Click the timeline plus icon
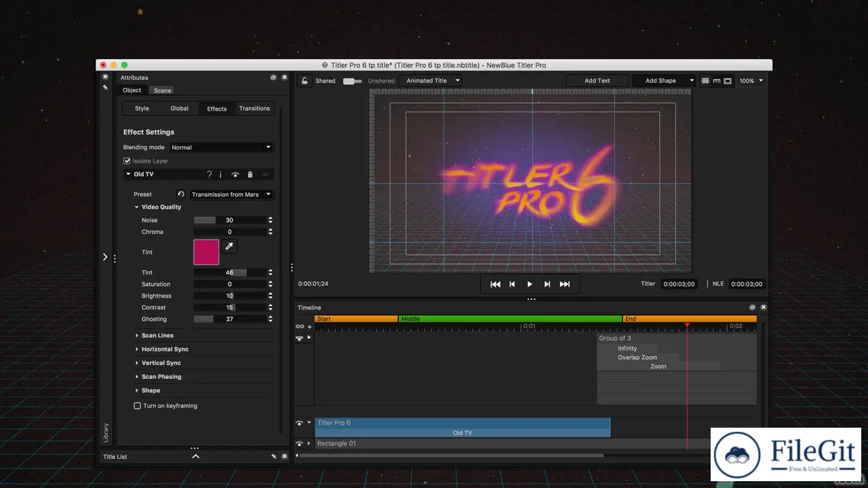The height and width of the screenshot is (488, 868). coord(310,327)
